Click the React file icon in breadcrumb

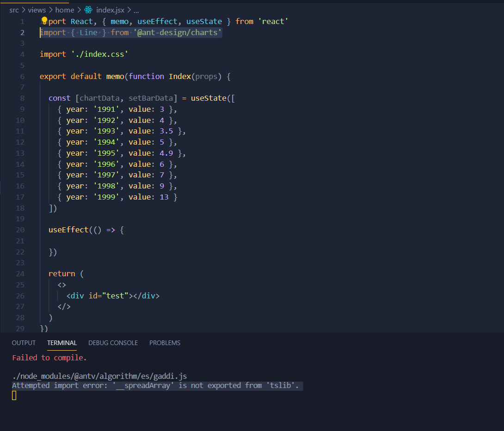coord(88,10)
